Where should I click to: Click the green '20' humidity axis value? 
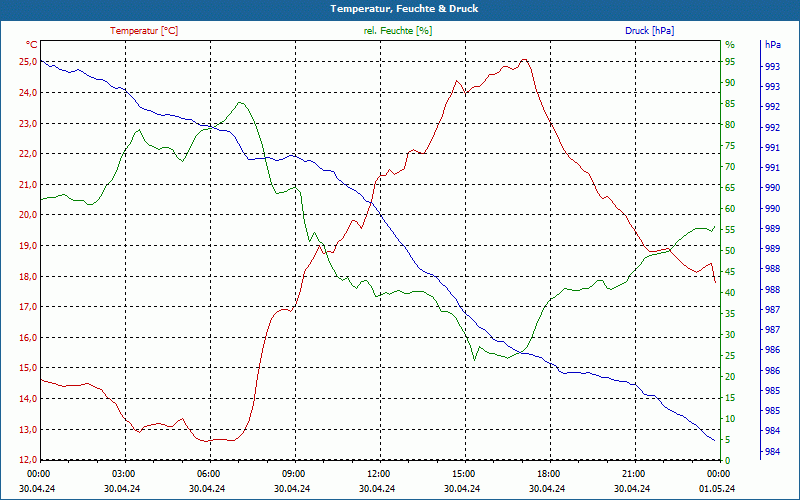(730, 377)
